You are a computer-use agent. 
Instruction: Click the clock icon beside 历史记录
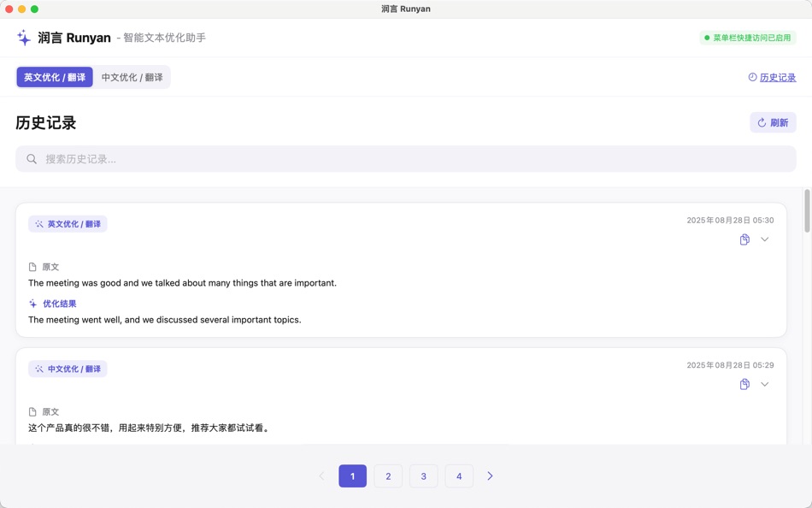752,77
